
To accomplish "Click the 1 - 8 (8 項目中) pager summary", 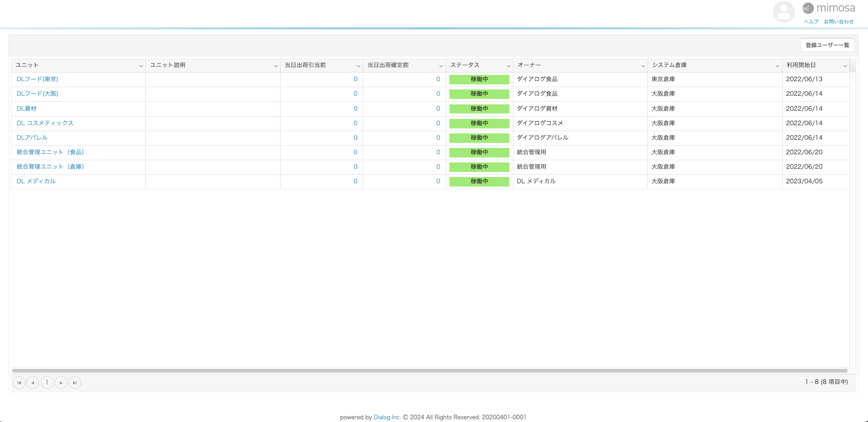I will pyautogui.click(x=826, y=382).
